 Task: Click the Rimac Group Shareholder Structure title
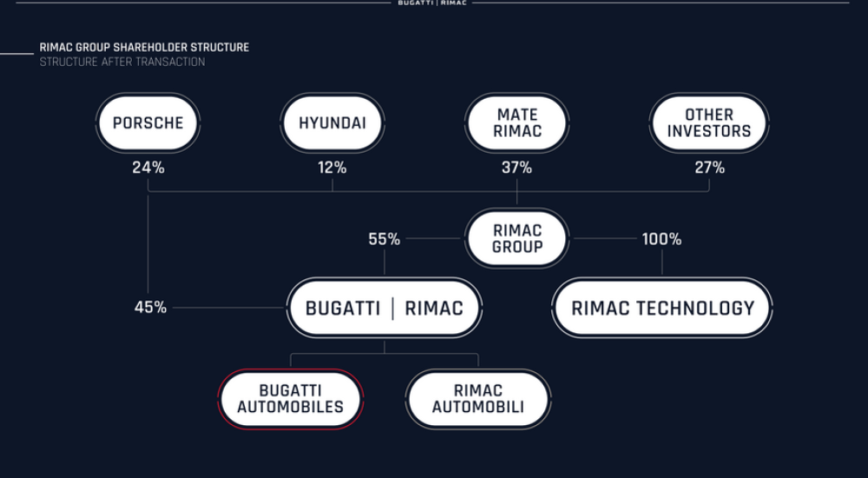coord(144,48)
